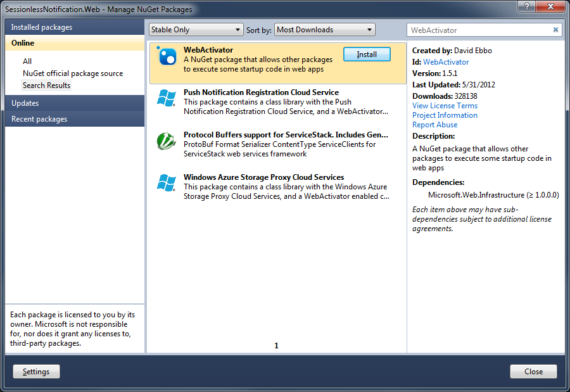Image resolution: width=570 pixels, height=392 pixels.
Task: Click the Microsoft.Web.Infrastructure dependency text
Action: click(493, 195)
